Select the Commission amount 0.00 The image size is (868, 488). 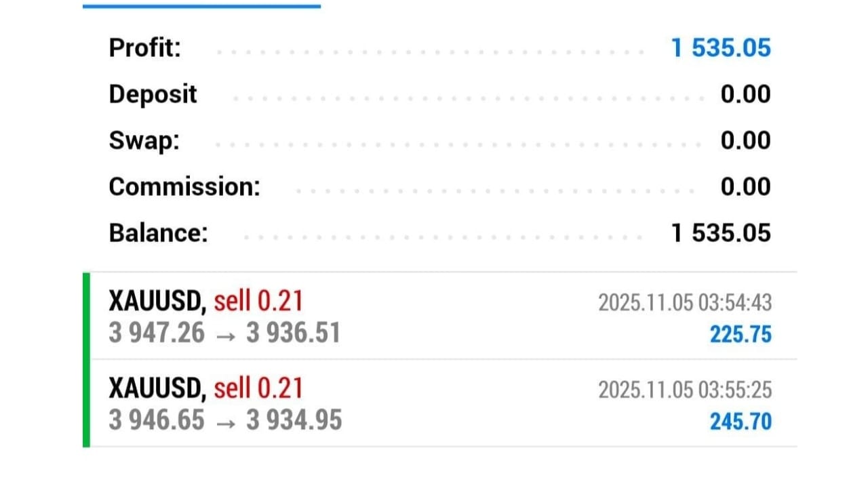point(746,186)
